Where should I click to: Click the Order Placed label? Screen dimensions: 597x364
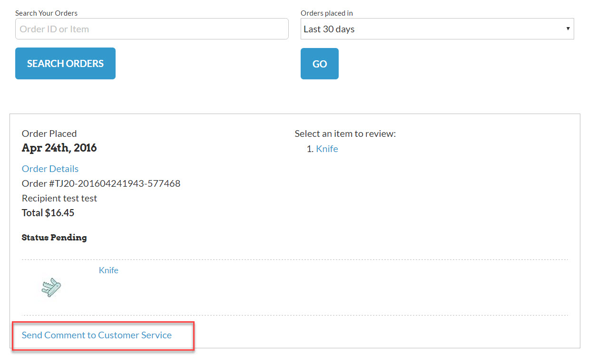[49, 134]
